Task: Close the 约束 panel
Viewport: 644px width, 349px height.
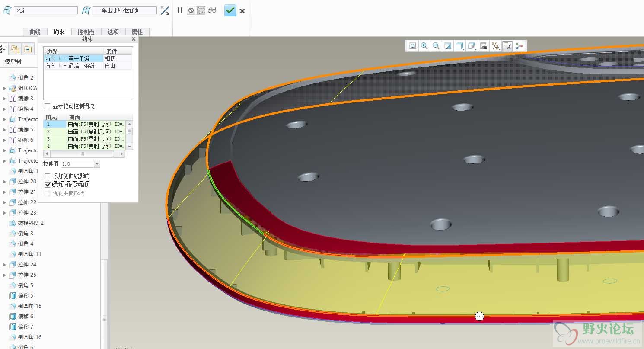Action: tap(134, 39)
